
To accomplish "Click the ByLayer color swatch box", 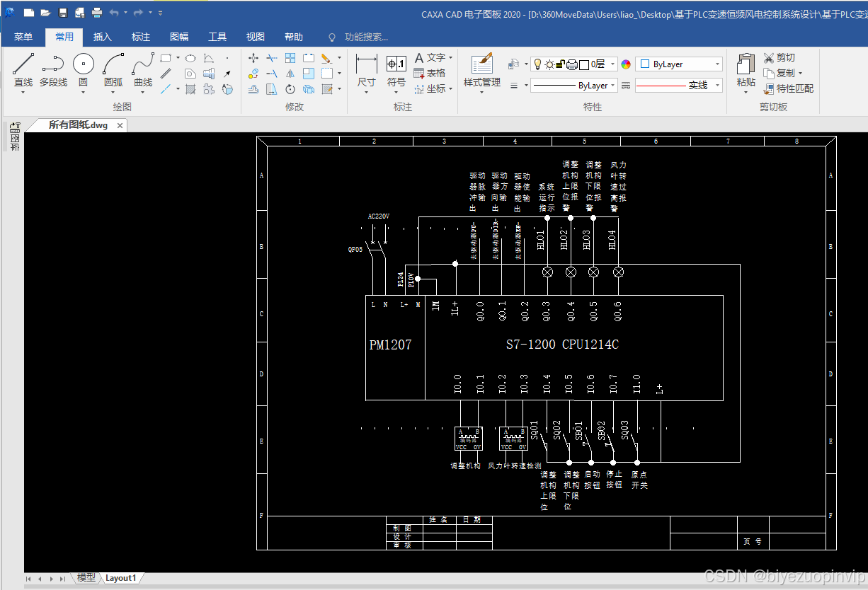I will point(645,64).
